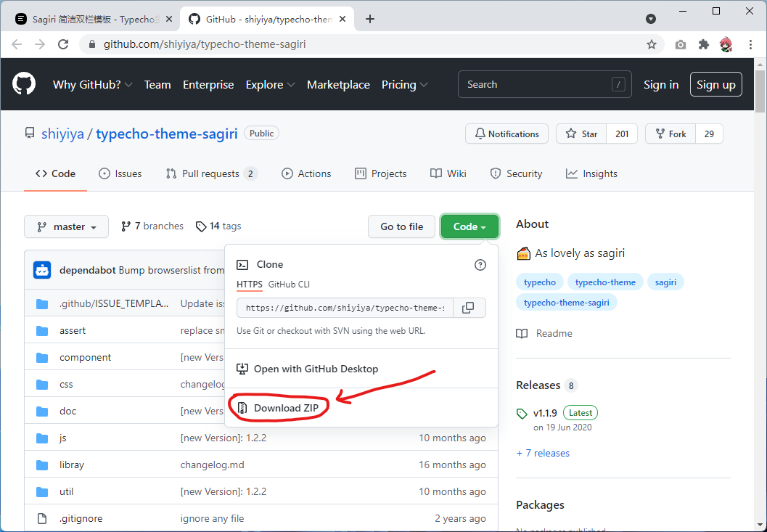Expand the Pricing menu
Screen dimensions: 767x532
(404, 85)
